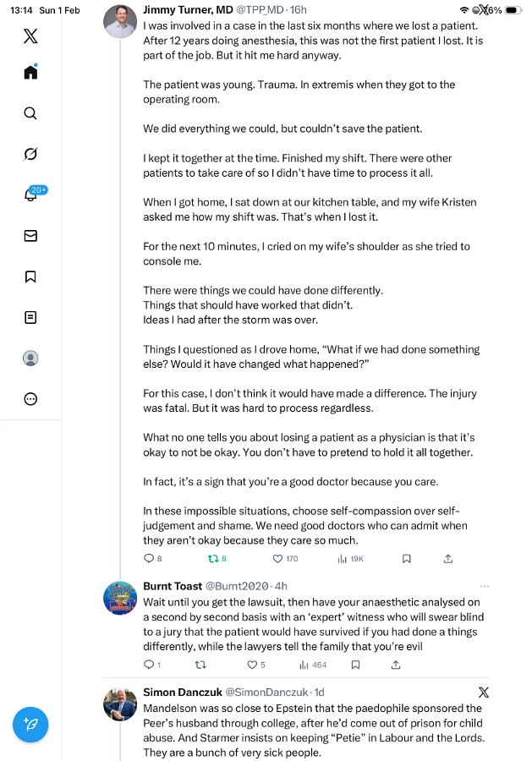This screenshot has width=532, height=761.
Task: Bookmark Jimmy Turner's post
Action: click(x=406, y=559)
